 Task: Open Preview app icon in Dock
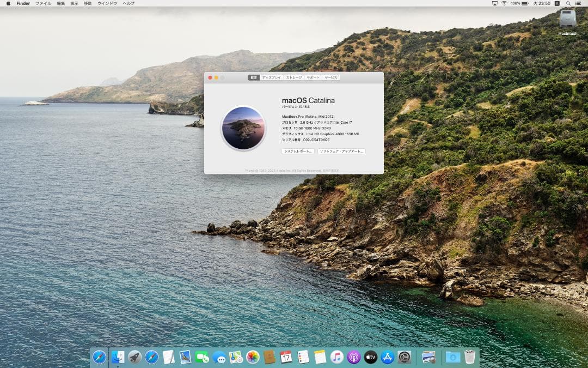click(428, 357)
